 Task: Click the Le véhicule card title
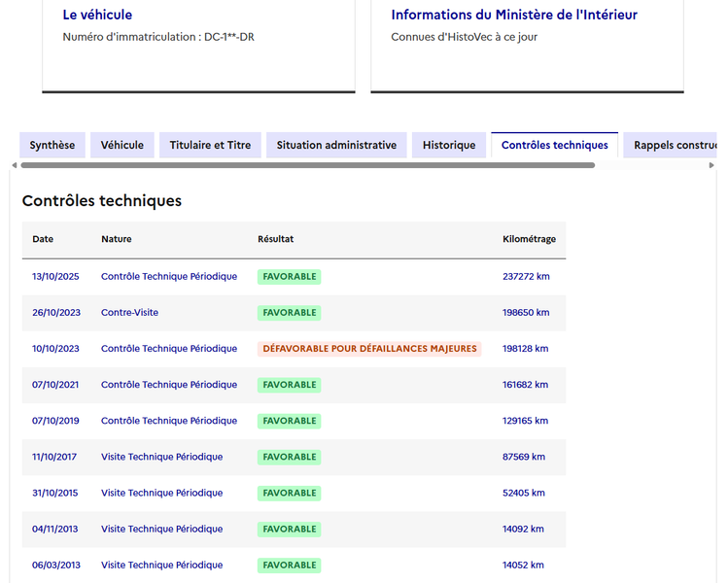[97, 15]
